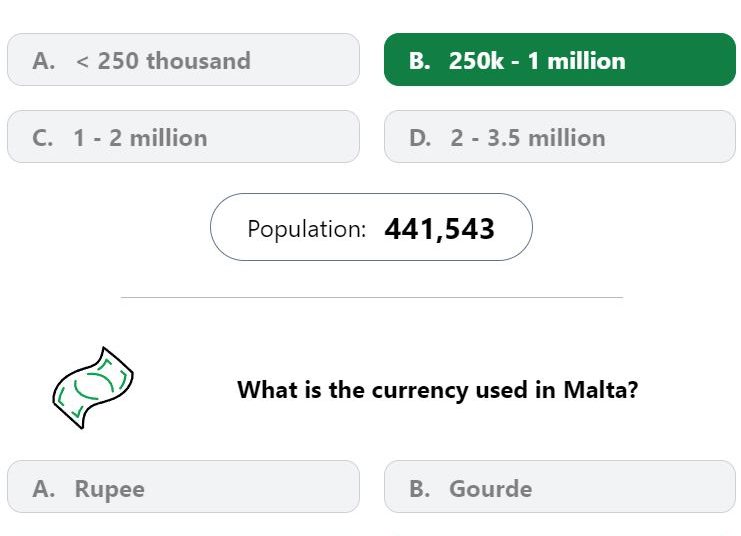Choose the Gourde answer option

[560, 487]
